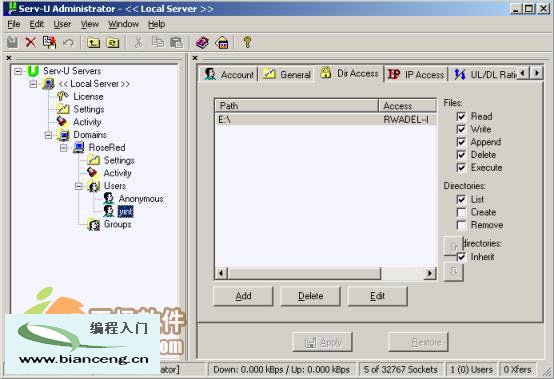Collapse the Domains tree node
The height and width of the screenshot is (379, 554).
[x=48, y=135]
